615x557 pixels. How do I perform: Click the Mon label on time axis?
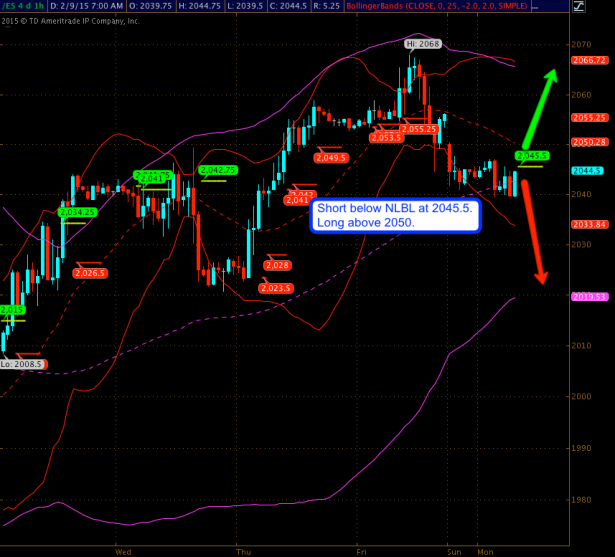pyautogui.click(x=485, y=552)
